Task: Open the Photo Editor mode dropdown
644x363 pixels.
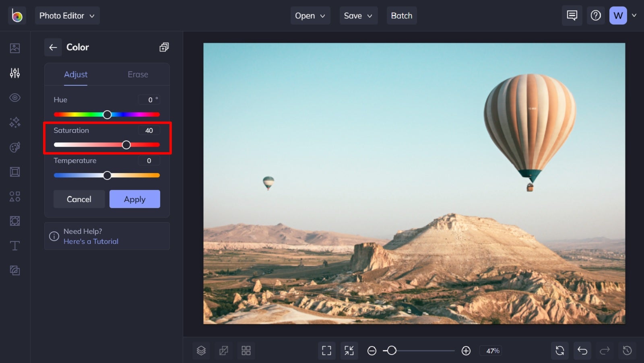Action: click(x=67, y=16)
